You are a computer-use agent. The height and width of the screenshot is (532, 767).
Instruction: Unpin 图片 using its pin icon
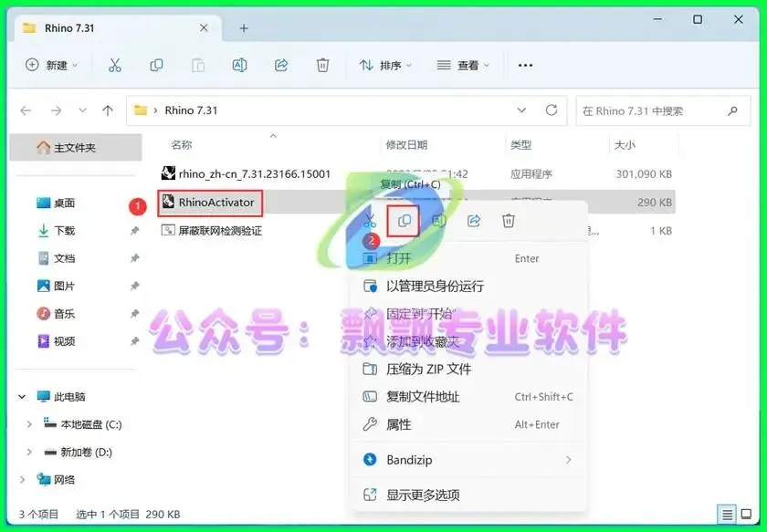(x=134, y=286)
